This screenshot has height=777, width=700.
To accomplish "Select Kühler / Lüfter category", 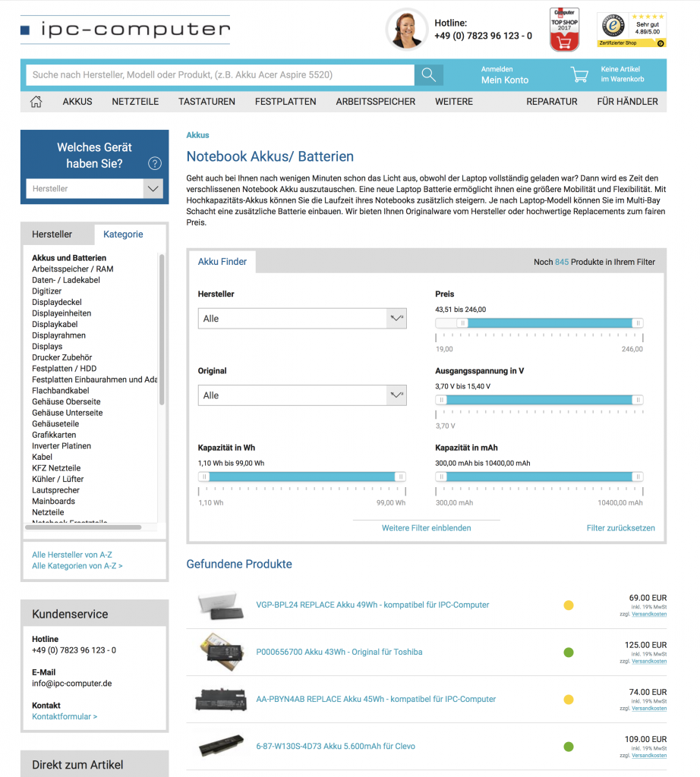I will tap(58, 480).
